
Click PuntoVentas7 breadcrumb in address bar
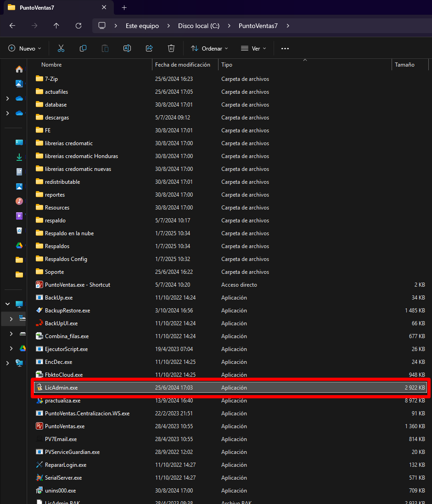[x=258, y=26]
